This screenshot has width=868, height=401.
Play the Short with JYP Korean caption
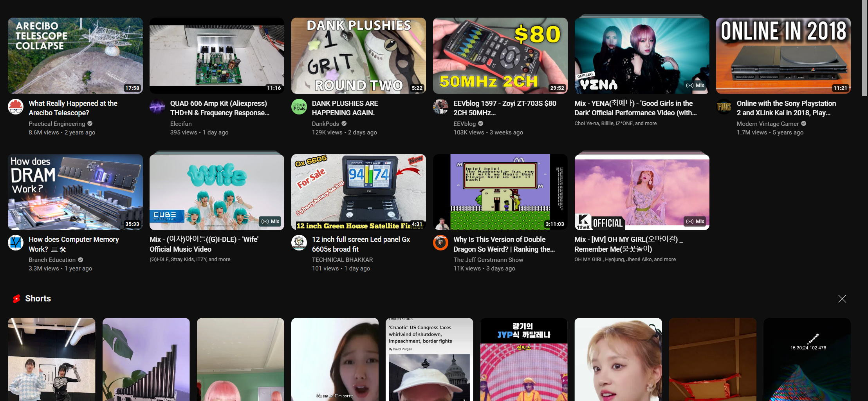click(523, 359)
